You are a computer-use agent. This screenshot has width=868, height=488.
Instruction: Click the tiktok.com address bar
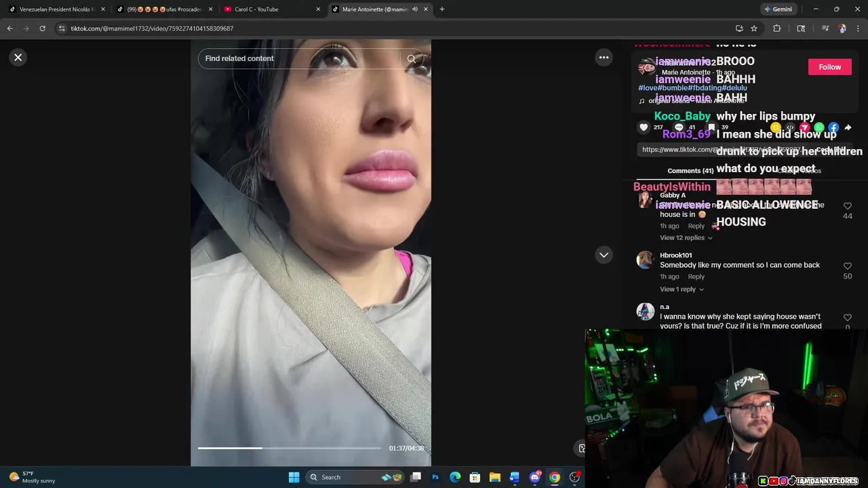(x=393, y=28)
